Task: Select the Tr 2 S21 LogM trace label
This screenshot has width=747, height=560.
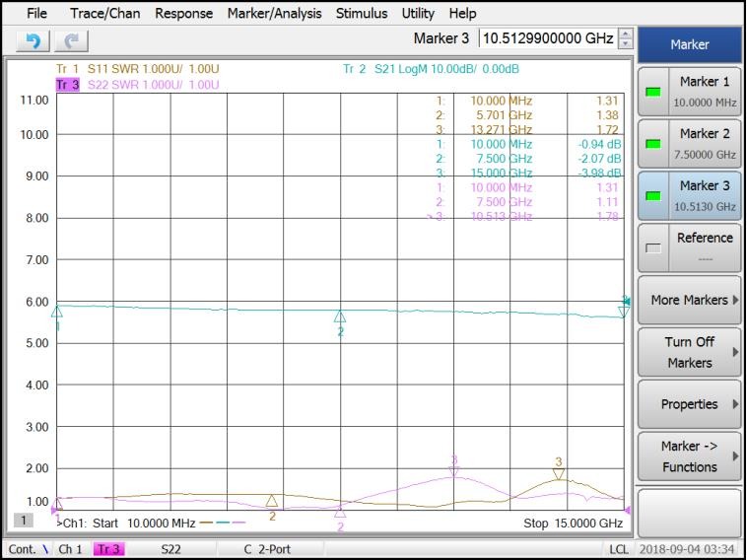Action: (431, 69)
